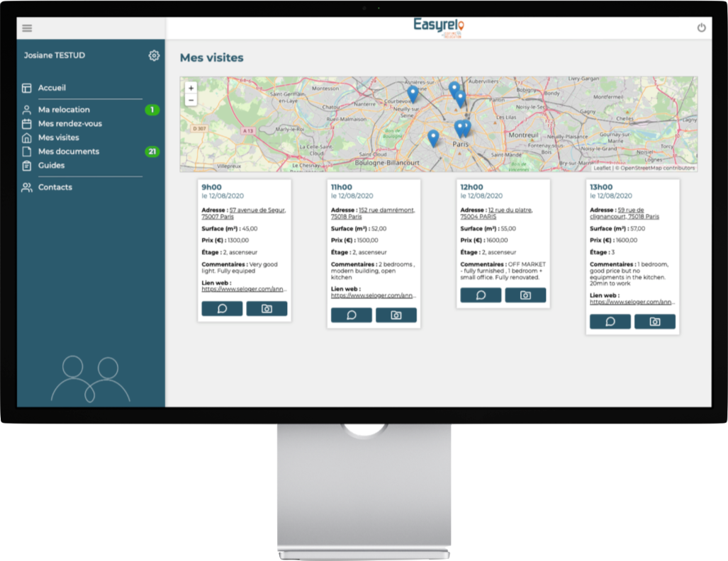Click the power logout icon
This screenshot has height=561, width=728.
click(x=701, y=28)
